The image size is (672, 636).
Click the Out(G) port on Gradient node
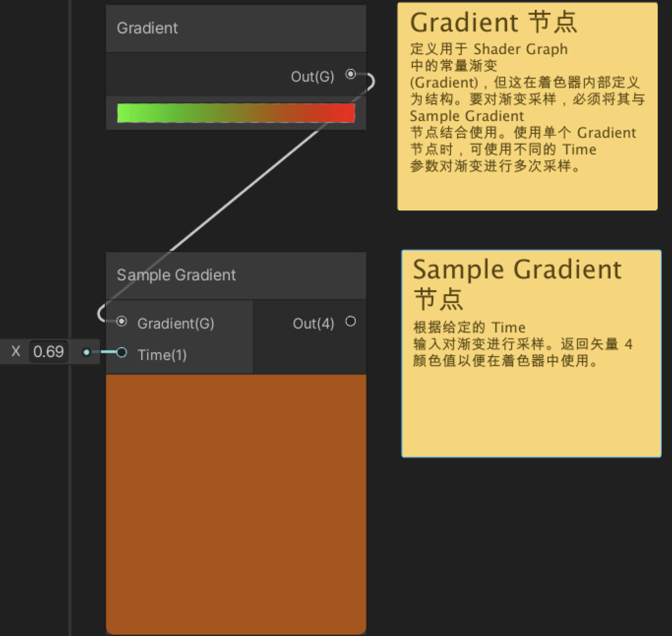350,74
